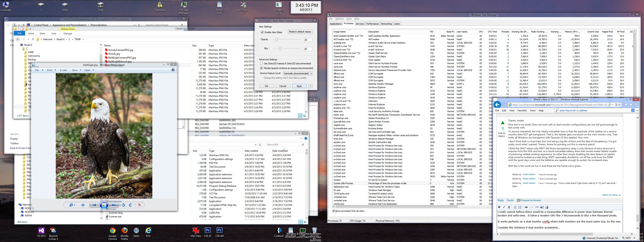Viewport: 644px width, 242px height.
Task: Launch Irfan View desktop icon
Action: (196, 232)
